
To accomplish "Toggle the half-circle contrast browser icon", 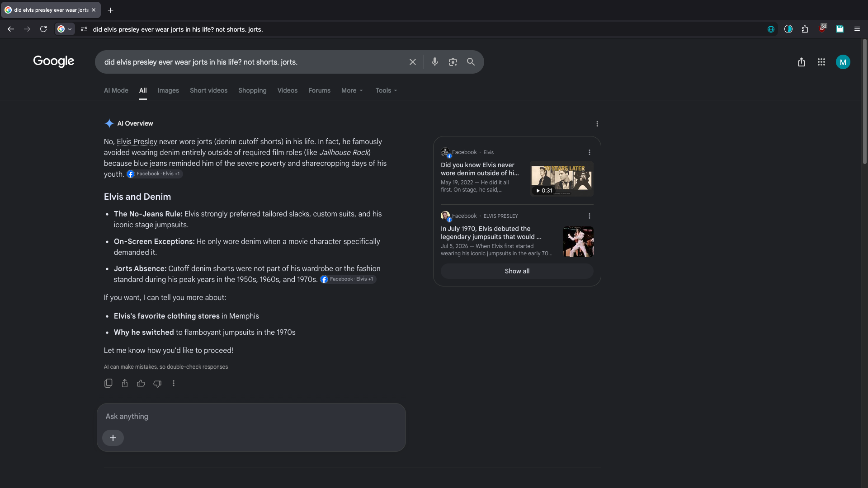I will [x=788, y=29].
